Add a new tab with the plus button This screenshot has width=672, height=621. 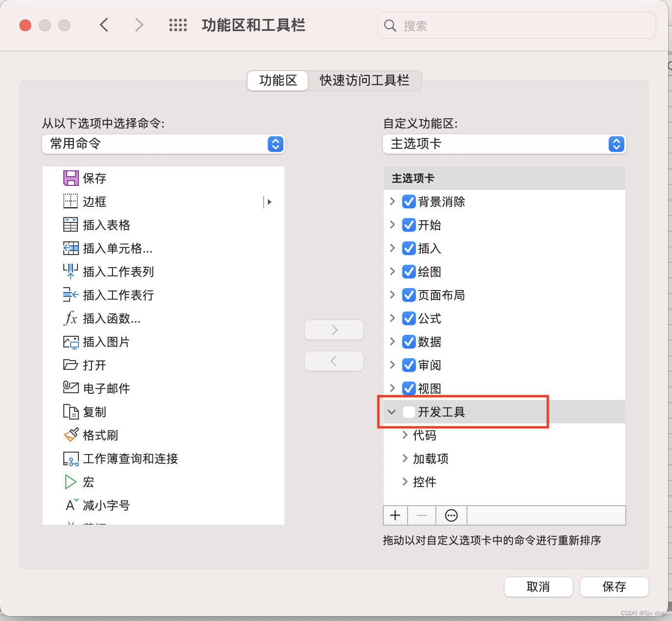tap(395, 515)
